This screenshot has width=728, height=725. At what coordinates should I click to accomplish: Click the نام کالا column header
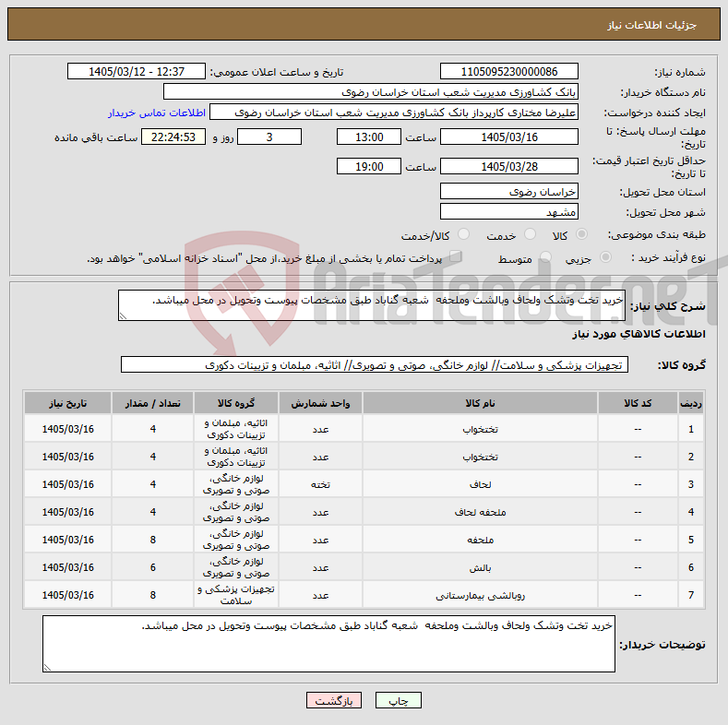coord(480,403)
